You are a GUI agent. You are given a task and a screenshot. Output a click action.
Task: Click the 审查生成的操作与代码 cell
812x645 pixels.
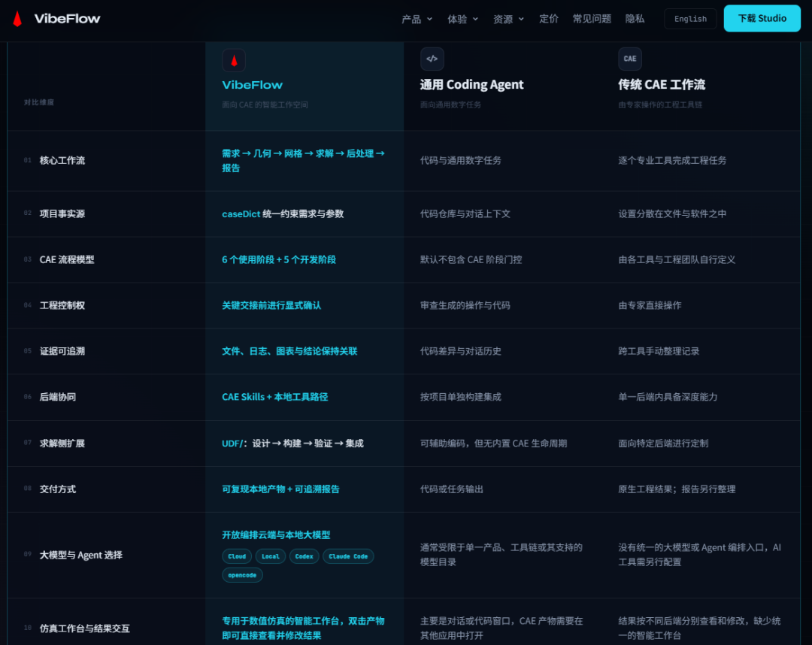pos(465,305)
